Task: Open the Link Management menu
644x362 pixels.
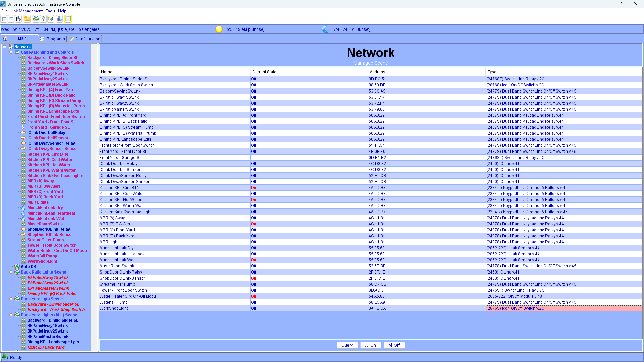Action: click(x=26, y=11)
